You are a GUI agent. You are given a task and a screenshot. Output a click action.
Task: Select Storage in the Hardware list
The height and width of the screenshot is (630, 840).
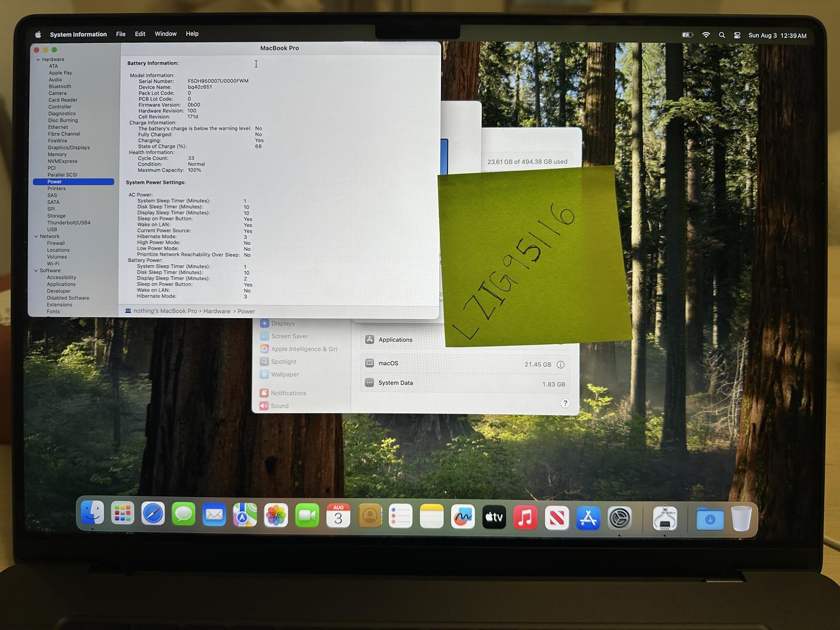(57, 216)
